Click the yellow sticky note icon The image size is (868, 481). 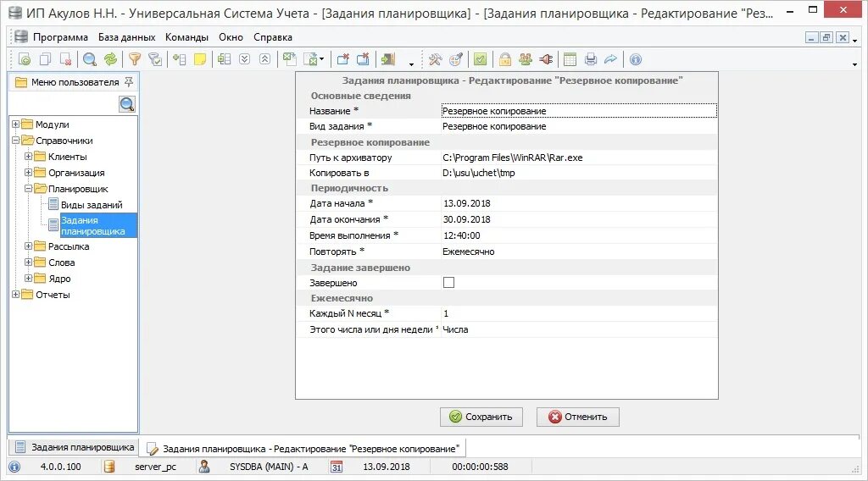pos(200,59)
